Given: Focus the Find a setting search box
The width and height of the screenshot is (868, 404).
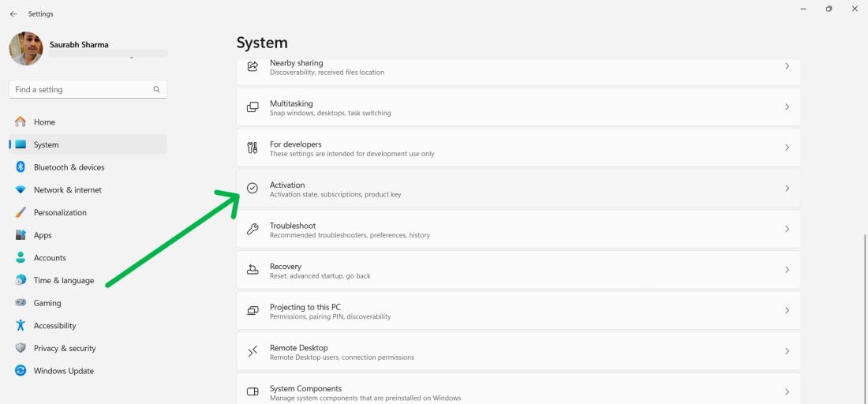Looking at the screenshot, I should pyautogui.click(x=79, y=90).
